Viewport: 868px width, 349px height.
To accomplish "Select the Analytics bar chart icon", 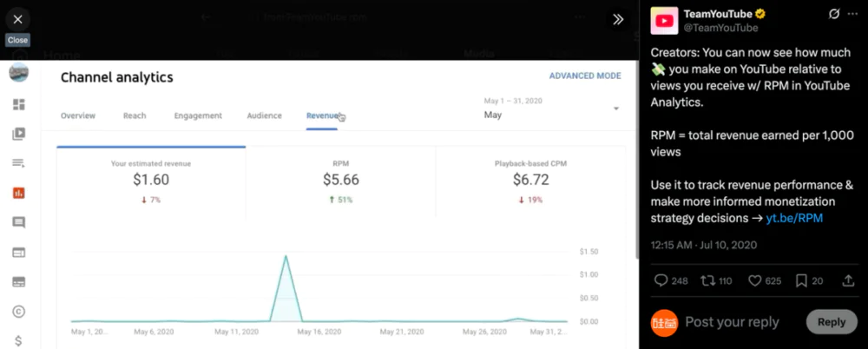I will point(18,193).
